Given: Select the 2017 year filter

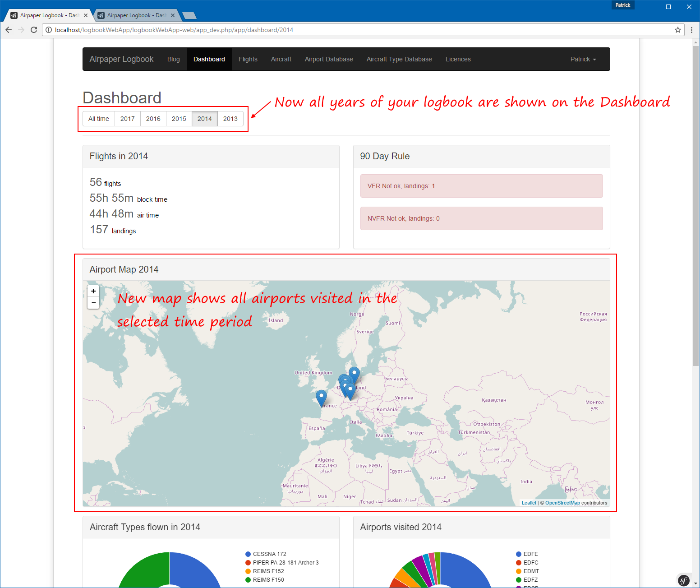Looking at the screenshot, I should point(127,119).
